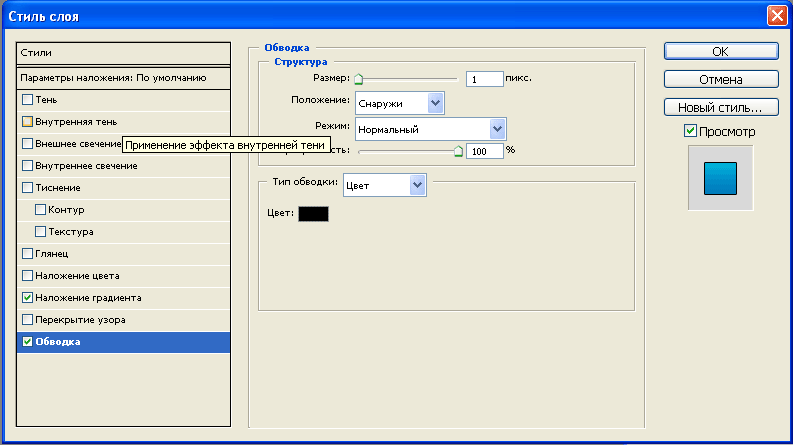
Task: Open the Режим blend mode dropdown
Action: pos(430,129)
